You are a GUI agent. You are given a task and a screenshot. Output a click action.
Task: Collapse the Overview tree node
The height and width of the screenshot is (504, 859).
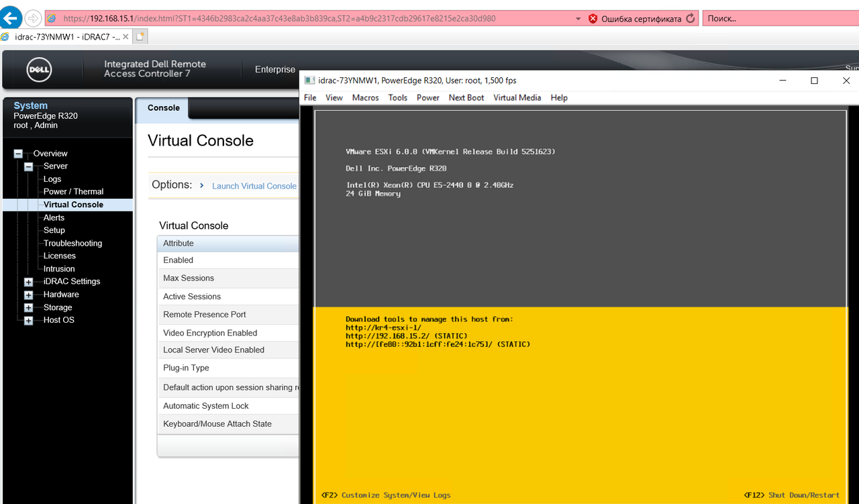[18, 154]
